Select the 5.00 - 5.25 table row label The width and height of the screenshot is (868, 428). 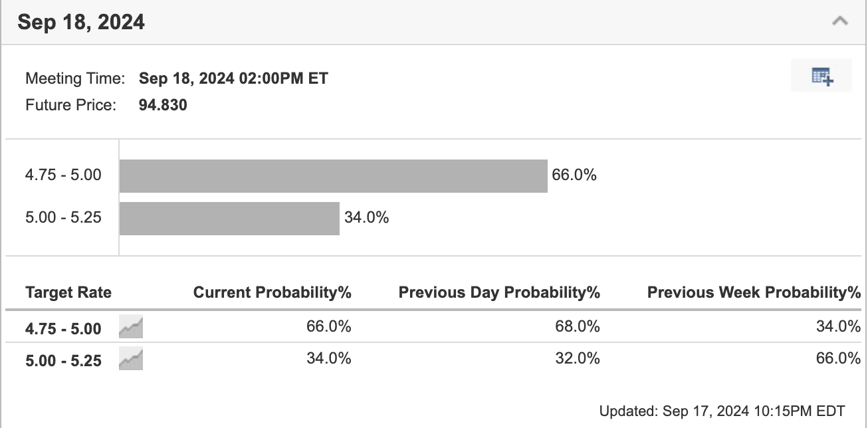click(63, 360)
